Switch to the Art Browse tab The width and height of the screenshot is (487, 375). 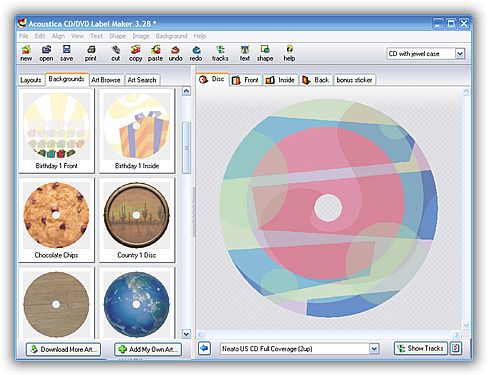click(106, 80)
